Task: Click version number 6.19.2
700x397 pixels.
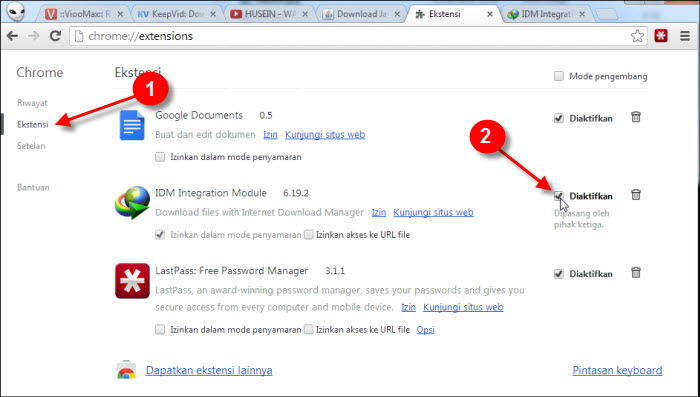Action: (296, 193)
